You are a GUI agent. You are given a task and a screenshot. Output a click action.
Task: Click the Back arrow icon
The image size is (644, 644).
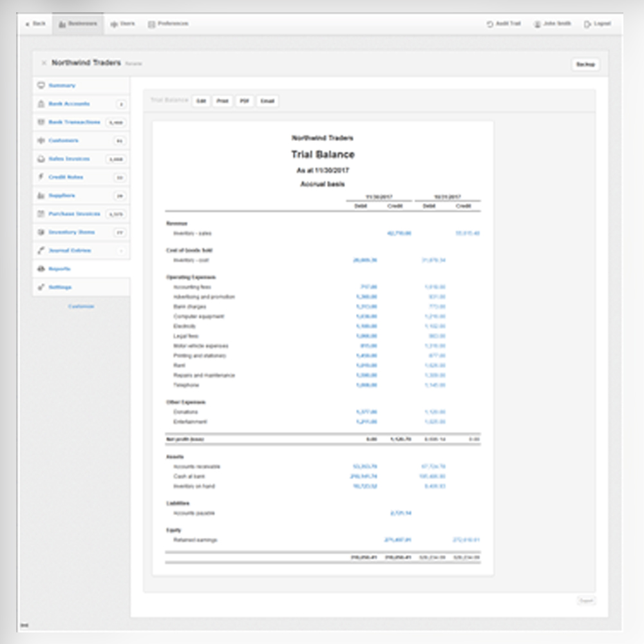pyautogui.click(x=28, y=24)
